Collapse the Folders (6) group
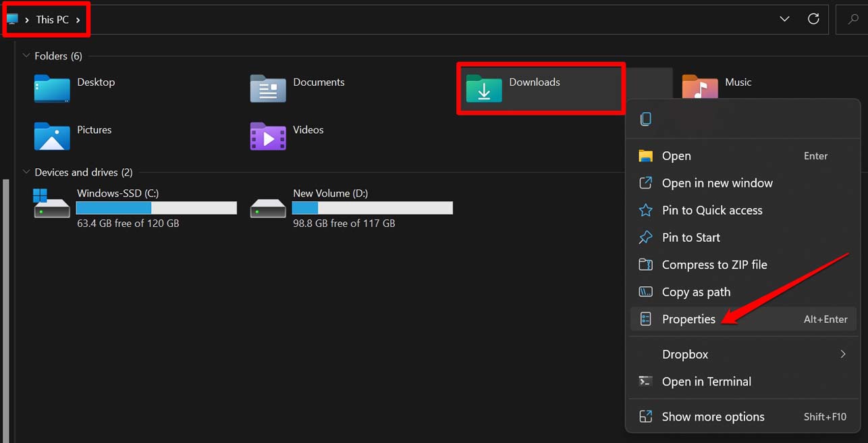This screenshot has width=868, height=443. [26, 56]
